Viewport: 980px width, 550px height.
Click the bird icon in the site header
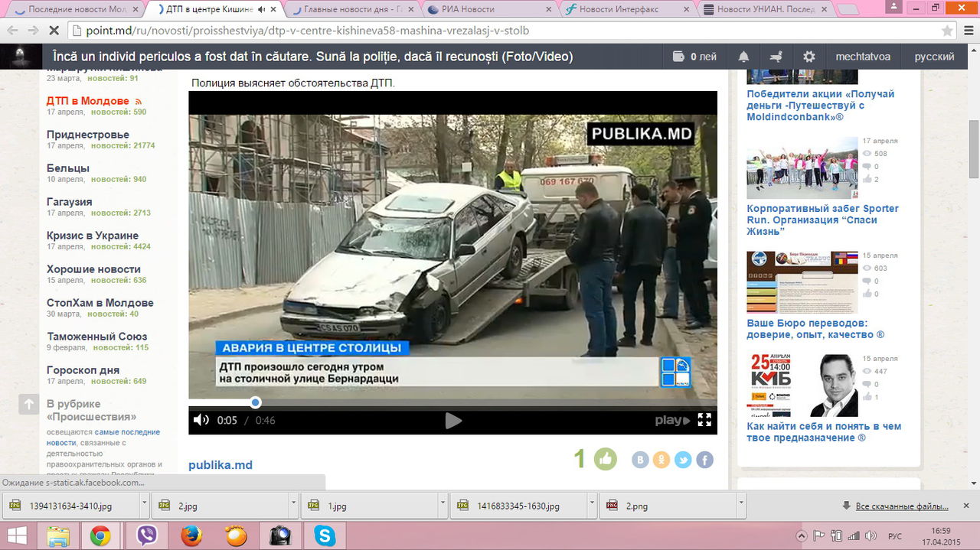tap(776, 57)
